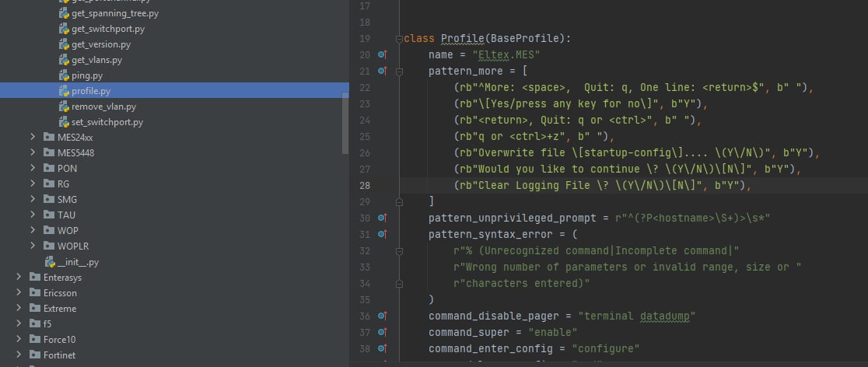Viewport: 868px width, 367px height.
Task: Open ping.py file
Action: coord(87,75)
